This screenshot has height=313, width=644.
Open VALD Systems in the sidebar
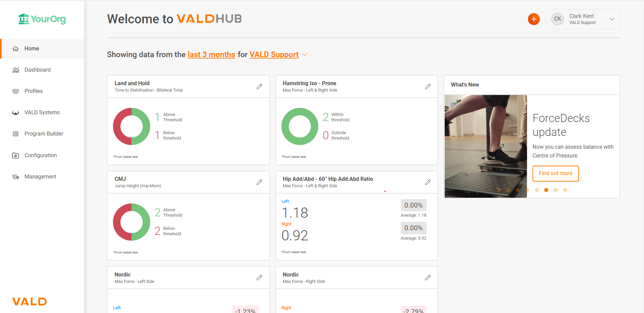(x=42, y=113)
